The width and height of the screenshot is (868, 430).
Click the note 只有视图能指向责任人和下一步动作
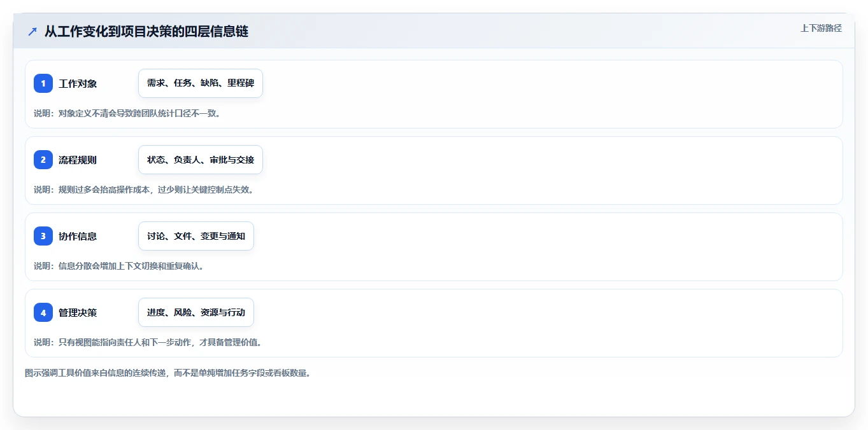[x=126, y=342]
